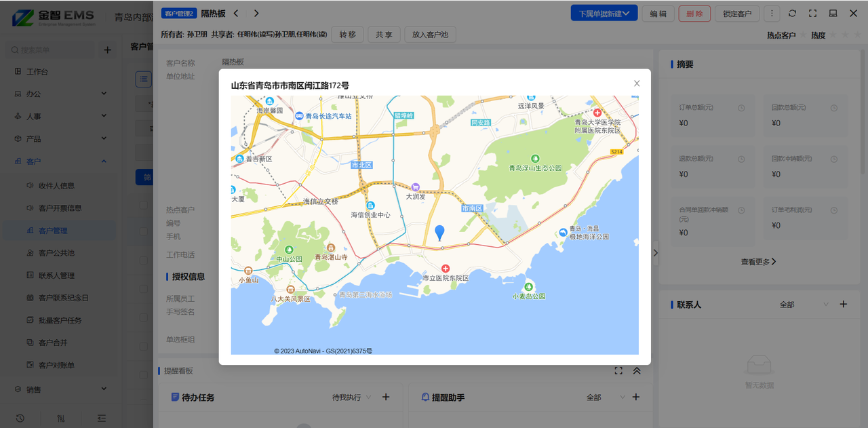The image size is (868, 428).
Task: Expand the 人事 sidebar menu
Action: [x=61, y=116]
